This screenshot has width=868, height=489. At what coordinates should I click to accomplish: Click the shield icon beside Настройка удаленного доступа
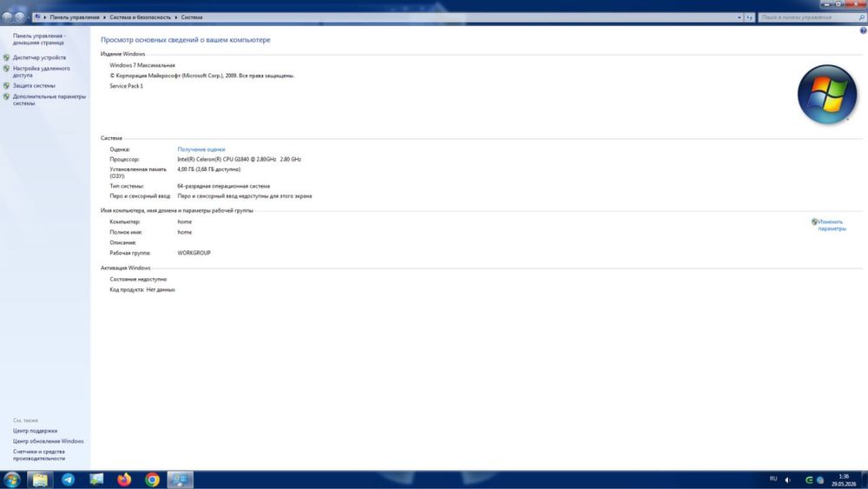click(6, 69)
